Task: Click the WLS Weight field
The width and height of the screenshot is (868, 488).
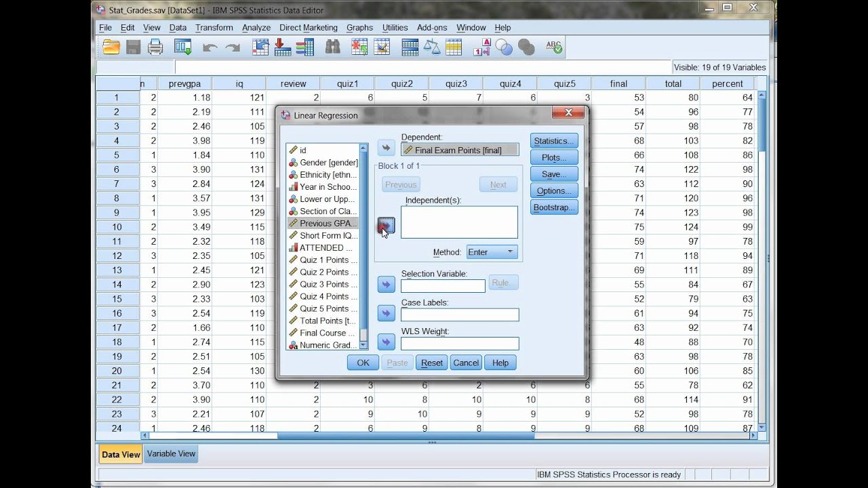Action: coord(460,344)
